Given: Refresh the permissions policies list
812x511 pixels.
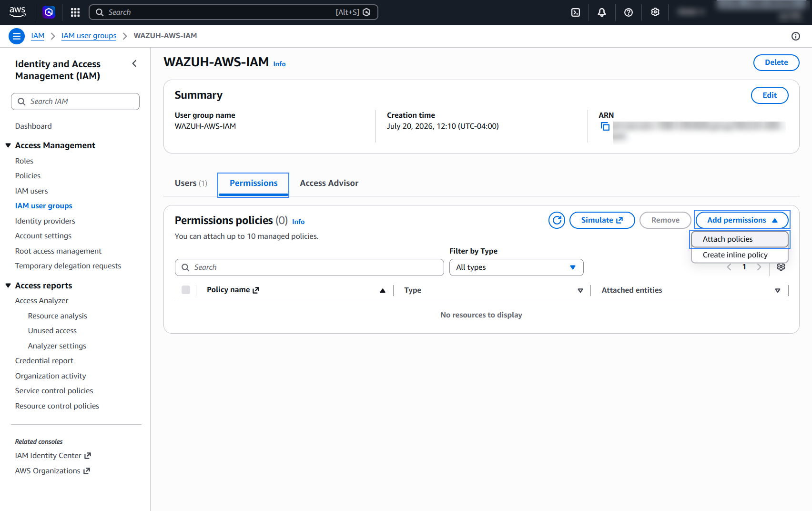Looking at the screenshot, I should click(x=557, y=220).
